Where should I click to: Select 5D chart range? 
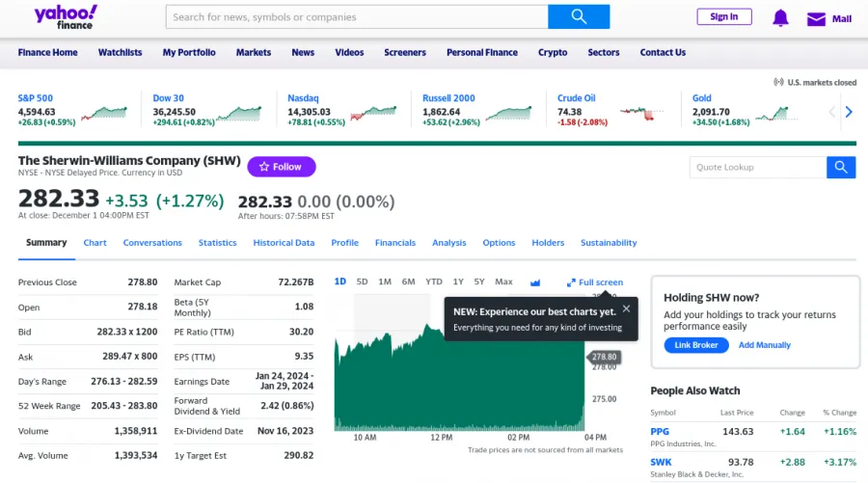click(x=362, y=282)
